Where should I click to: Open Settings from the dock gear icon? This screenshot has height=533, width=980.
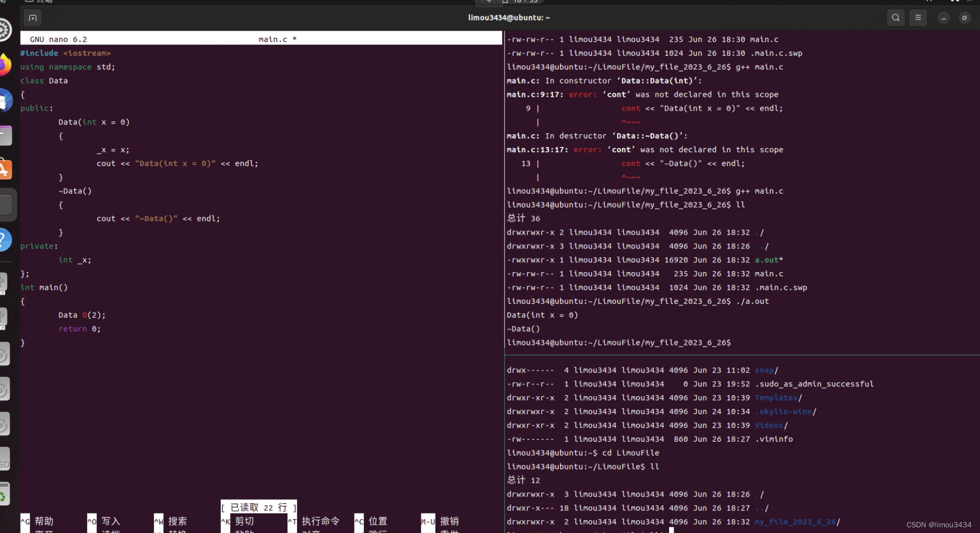click(x=4, y=30)
